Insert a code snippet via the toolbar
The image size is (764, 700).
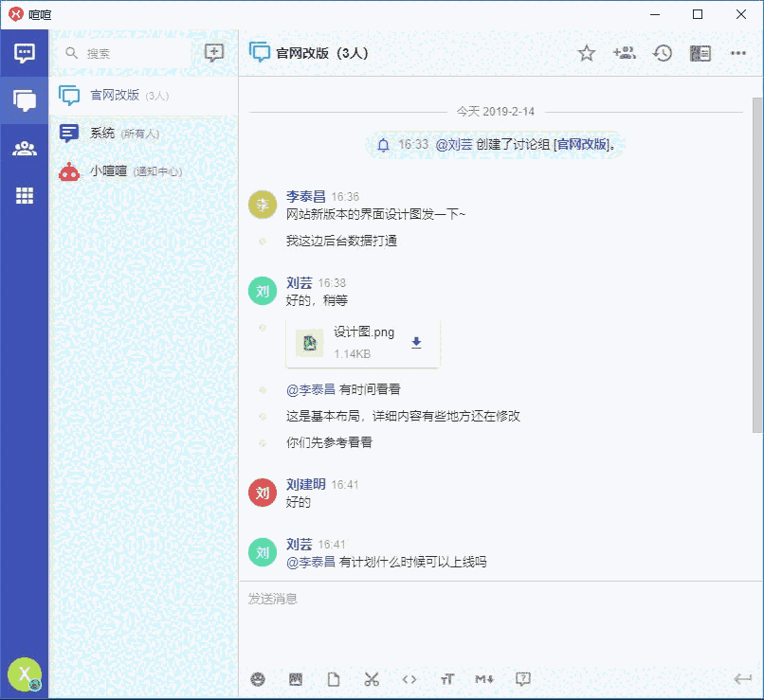409,679
